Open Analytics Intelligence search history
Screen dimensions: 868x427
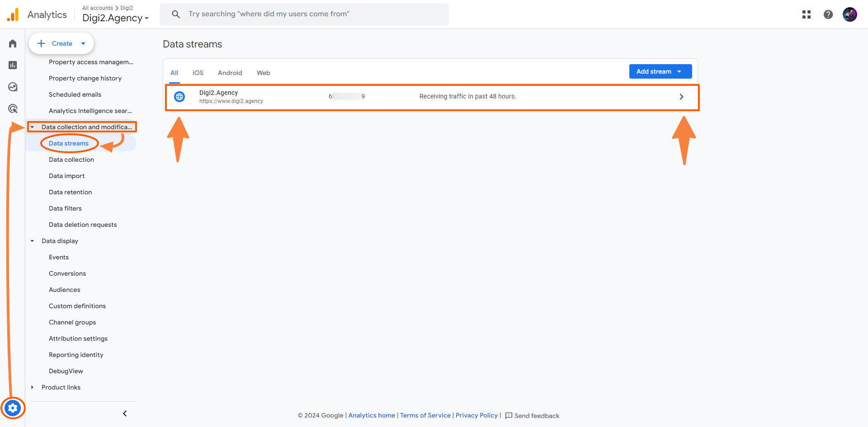click(x=90, y=111)
